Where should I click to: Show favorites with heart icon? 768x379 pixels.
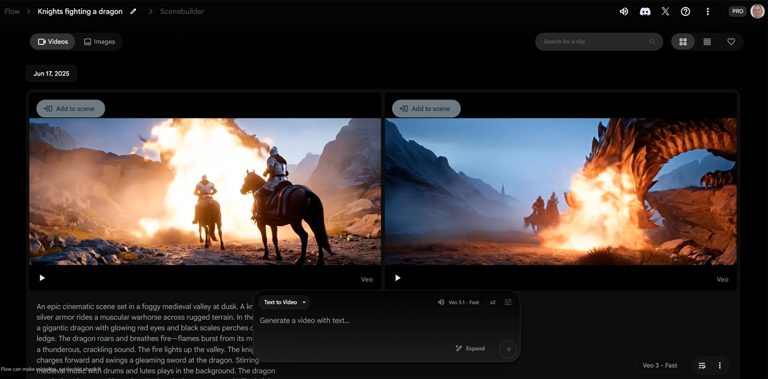731,42
